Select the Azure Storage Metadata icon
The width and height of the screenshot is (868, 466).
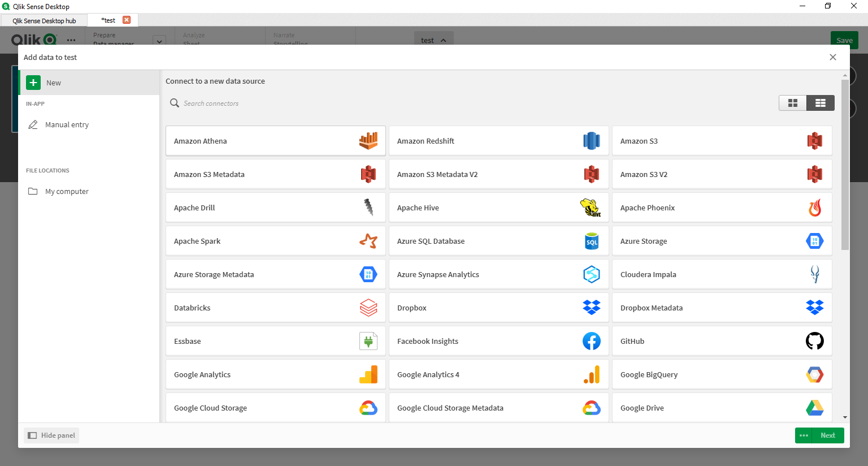coord(368,274)
